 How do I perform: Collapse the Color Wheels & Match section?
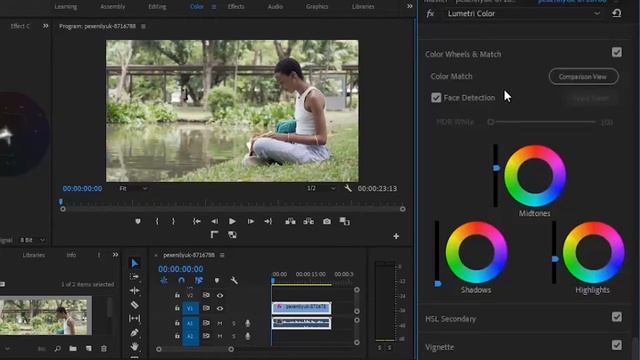coord(463,54)
